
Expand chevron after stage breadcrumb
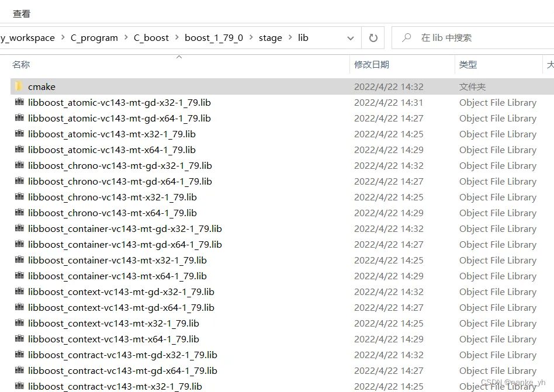(290, 37)
